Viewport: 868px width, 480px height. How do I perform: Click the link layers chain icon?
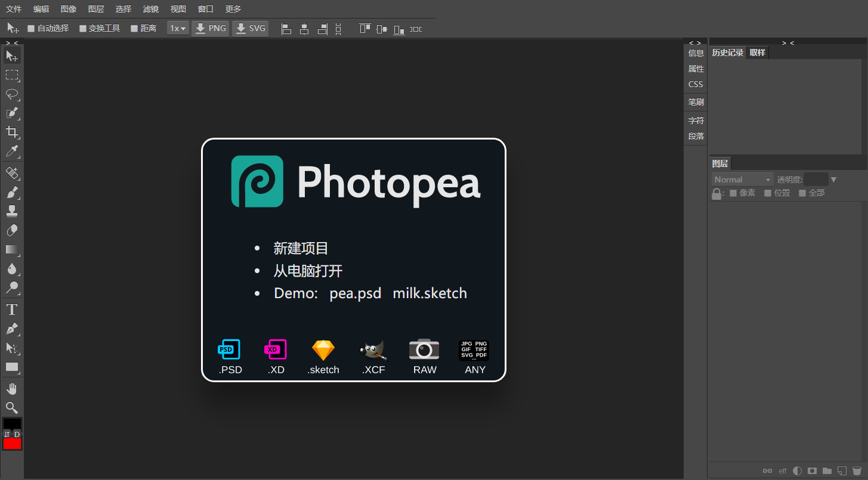click(767, 471)
